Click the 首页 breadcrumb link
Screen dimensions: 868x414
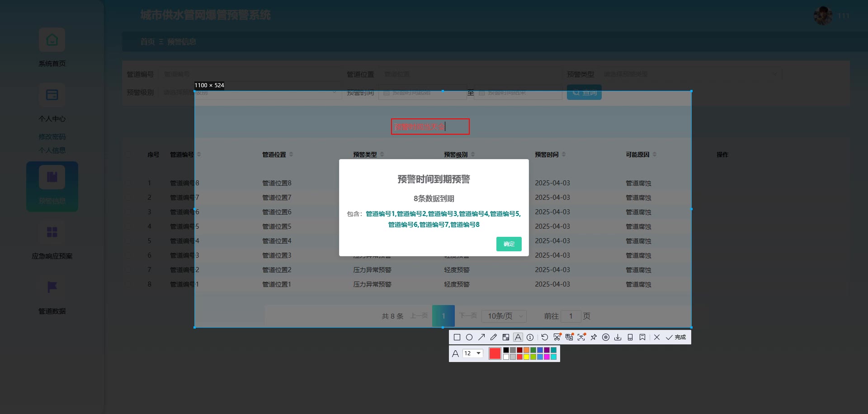click(147, 42)
